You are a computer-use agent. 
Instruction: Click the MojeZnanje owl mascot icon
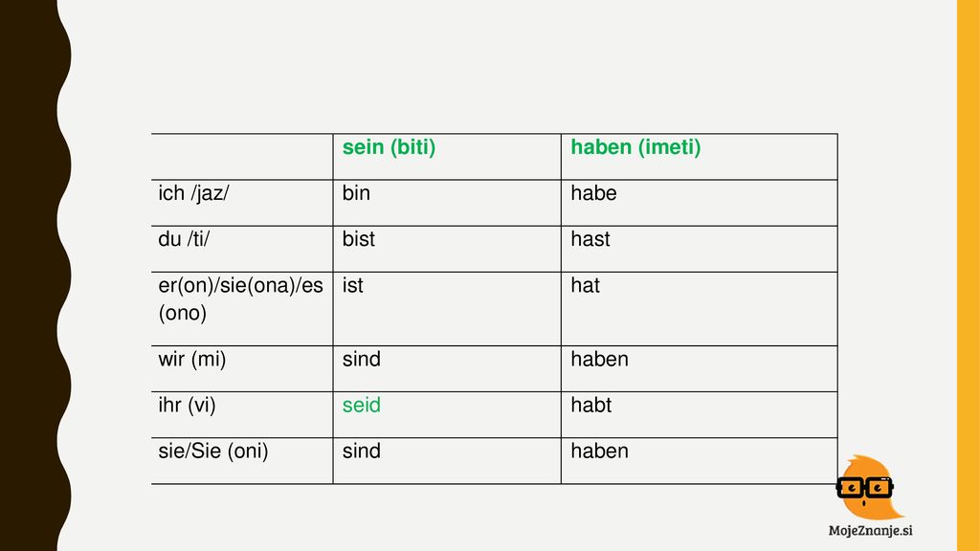[866, 487]
